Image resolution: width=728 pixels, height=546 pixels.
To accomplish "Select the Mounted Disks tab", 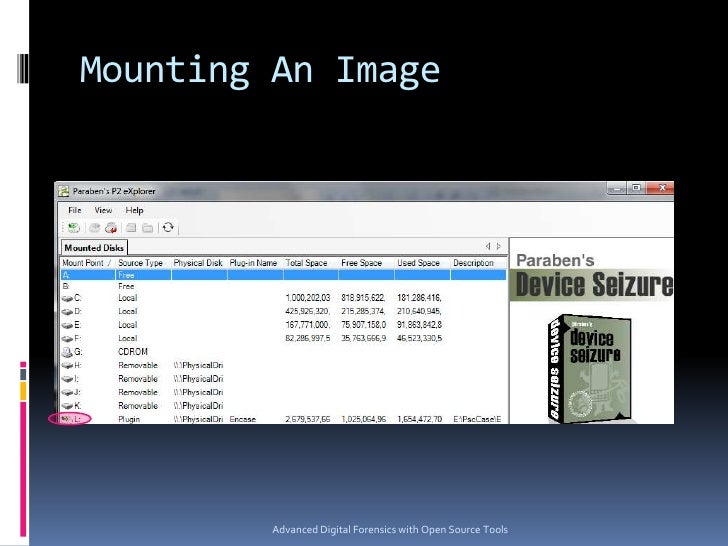I will tap(94, 247).
